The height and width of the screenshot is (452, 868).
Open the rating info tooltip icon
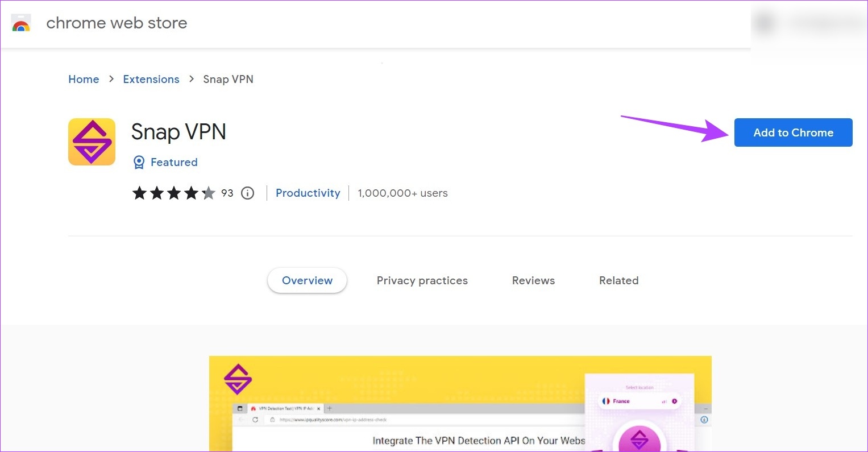click(x=247, y=193)
